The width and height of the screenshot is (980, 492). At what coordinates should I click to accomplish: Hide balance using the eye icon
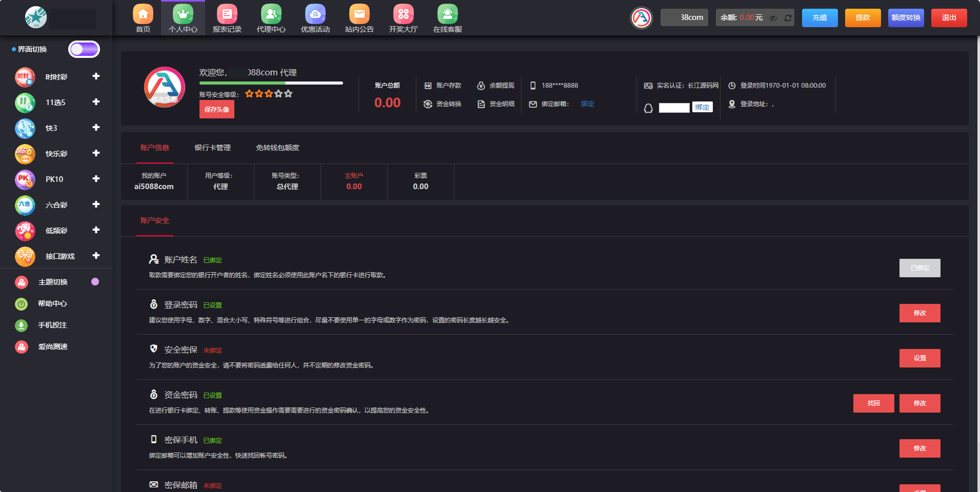(773, 18)
